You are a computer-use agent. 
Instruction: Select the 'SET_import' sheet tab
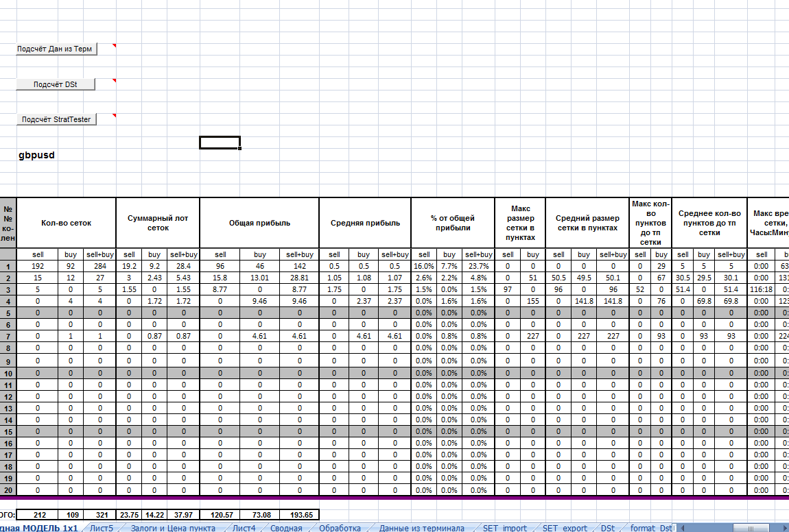click(x=505, y=527)
